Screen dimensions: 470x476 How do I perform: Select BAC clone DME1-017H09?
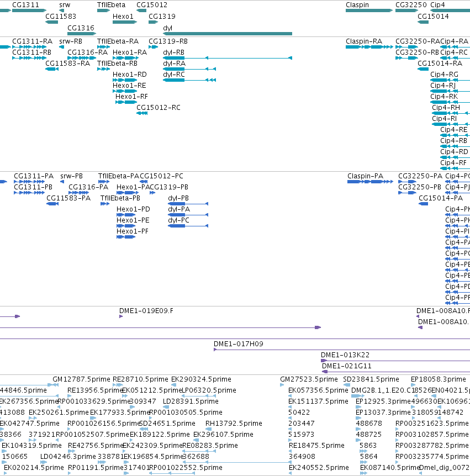342,350
